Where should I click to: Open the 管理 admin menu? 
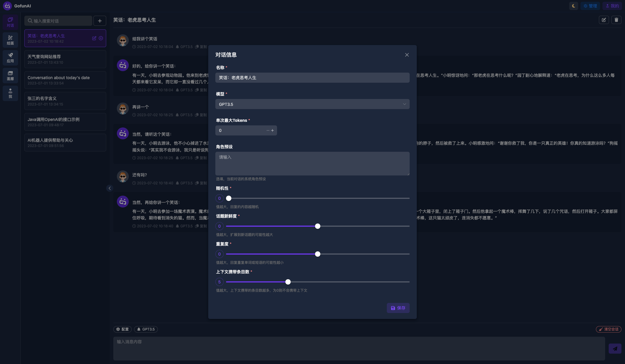(590, 6)
